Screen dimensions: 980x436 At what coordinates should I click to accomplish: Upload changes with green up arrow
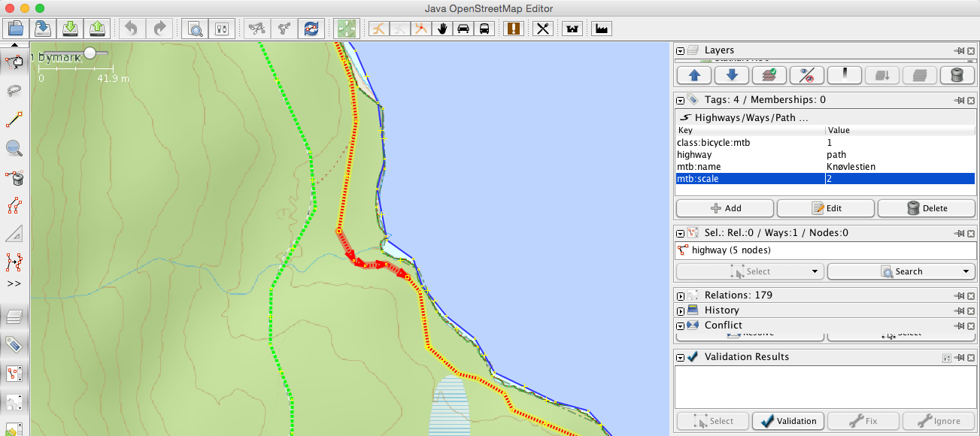click(x=98, y=29)
